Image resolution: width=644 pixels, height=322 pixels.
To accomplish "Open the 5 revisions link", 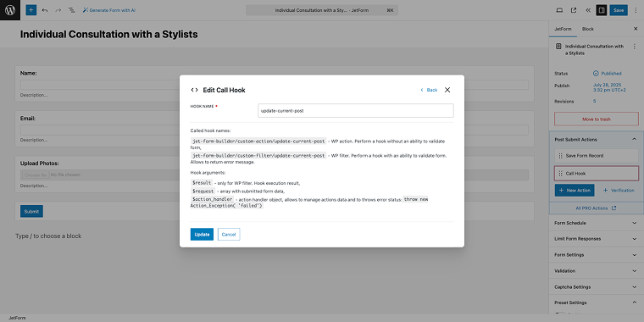I will (x=594, y=101).
